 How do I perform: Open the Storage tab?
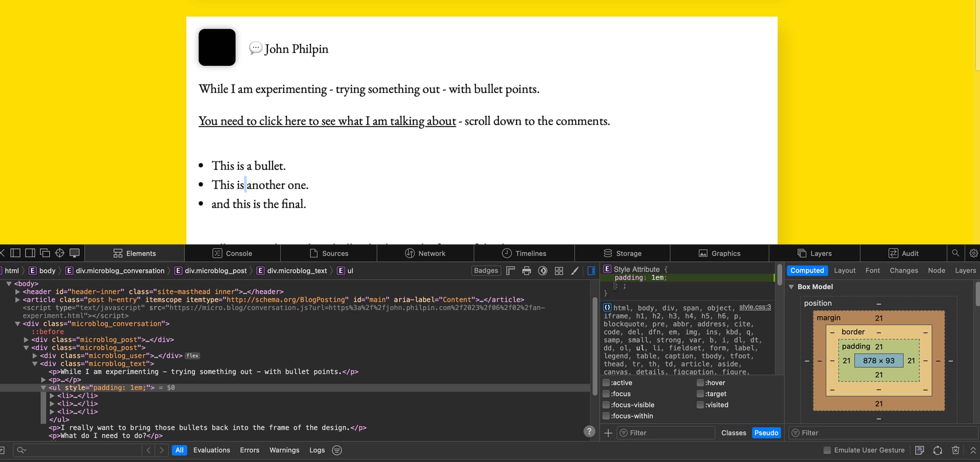coord(623,253)
